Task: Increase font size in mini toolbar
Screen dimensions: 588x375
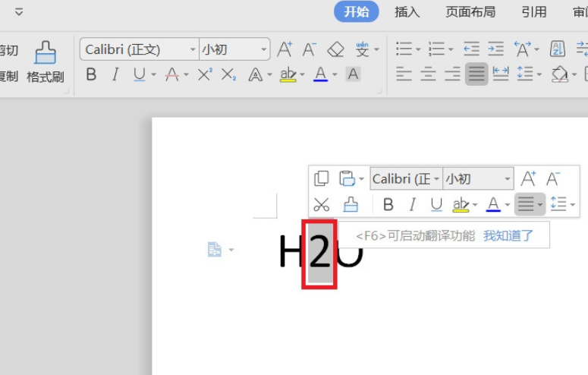Action: pos(528,178)
